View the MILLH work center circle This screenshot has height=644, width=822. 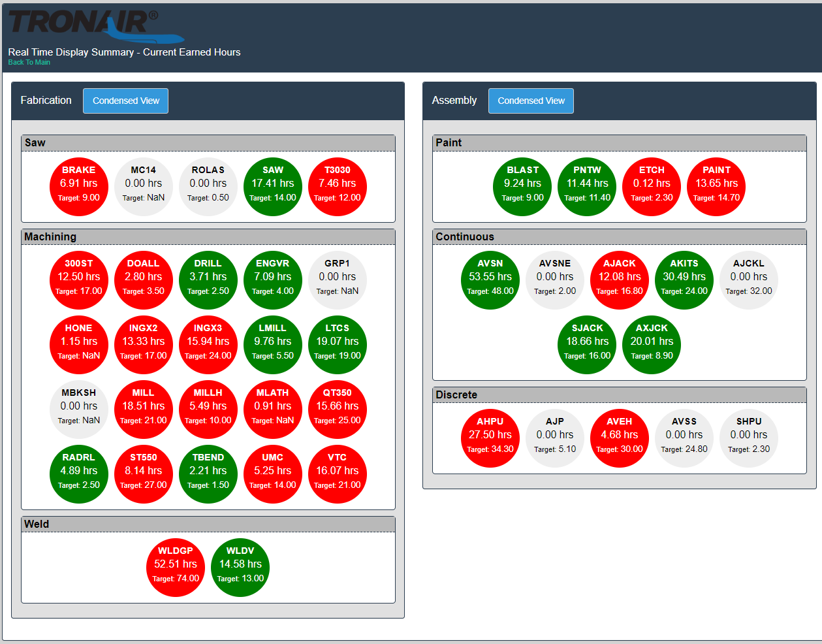208,410
